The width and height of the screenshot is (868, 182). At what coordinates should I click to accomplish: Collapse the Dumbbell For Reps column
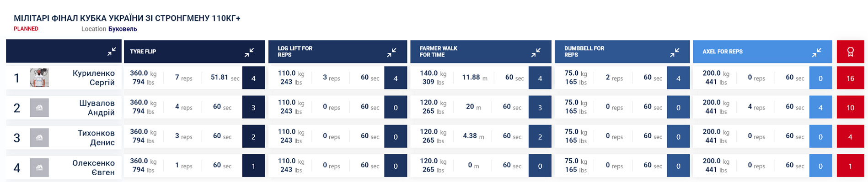coord(674,52)
